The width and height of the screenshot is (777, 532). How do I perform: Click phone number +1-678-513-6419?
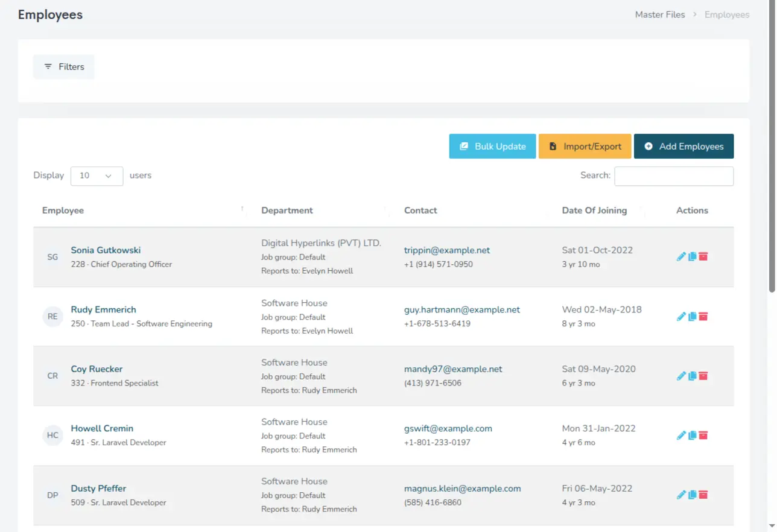(x=437, y=324)
